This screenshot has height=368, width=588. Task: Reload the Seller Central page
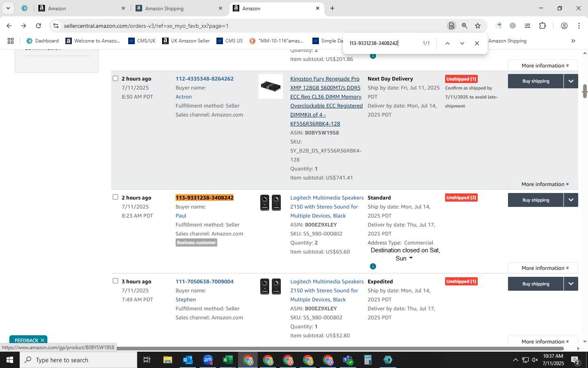[38, 26]
